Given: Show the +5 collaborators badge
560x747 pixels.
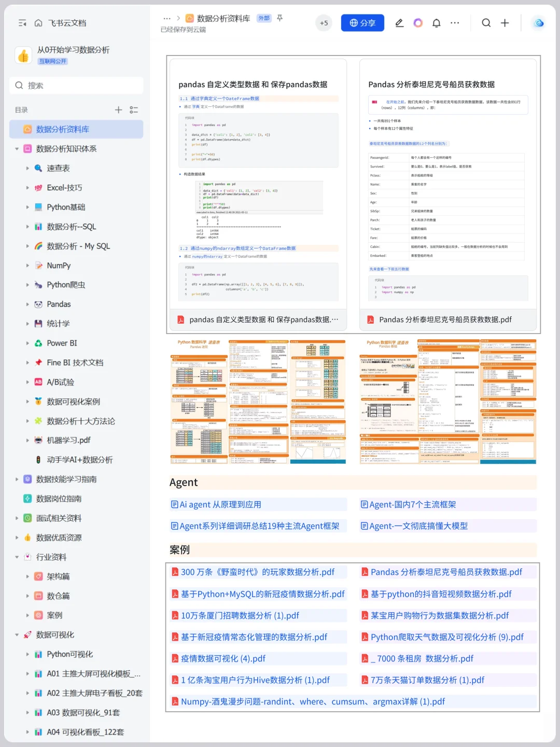Looking at the screenshot, I should click(x=324, y=23).
